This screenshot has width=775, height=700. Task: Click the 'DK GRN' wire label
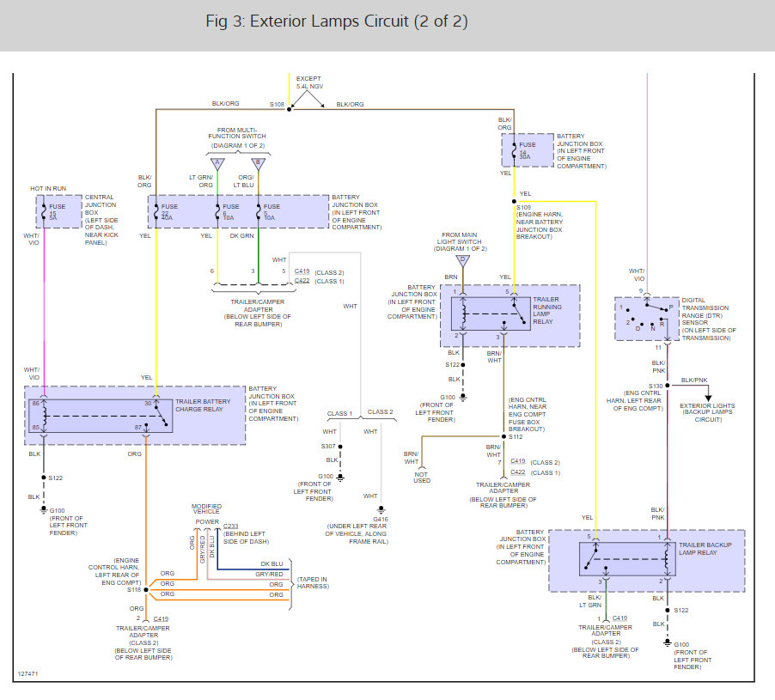(x=241, y=236)
